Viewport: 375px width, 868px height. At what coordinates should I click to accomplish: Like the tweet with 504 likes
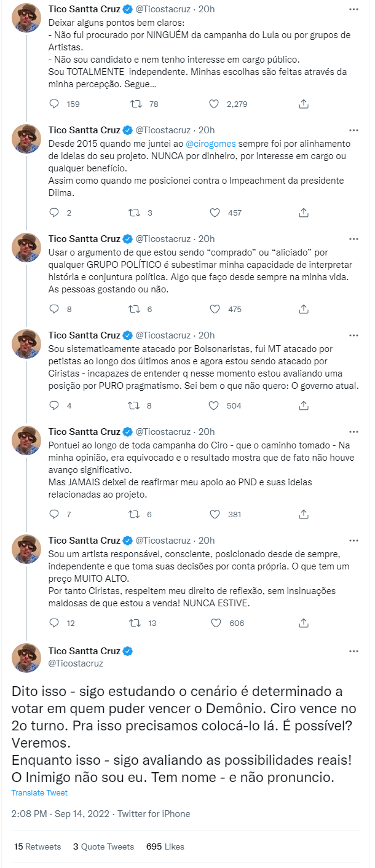click(215, 405)
